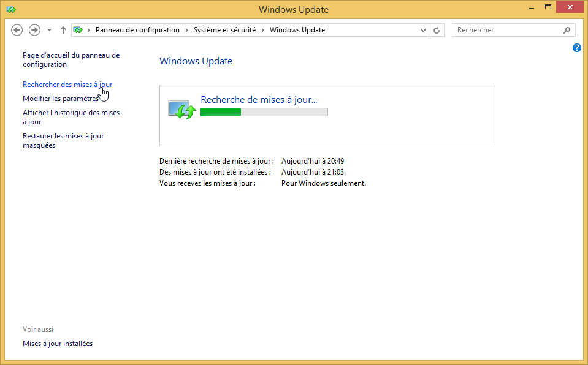This screenshot has width=588, height=365.
Task: Click the Aujourd'hui à 20:49 value
Action: (313, 161)
